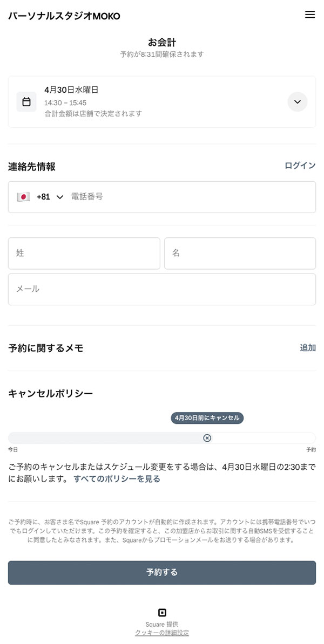
Task: Click the cancellation policy timeline bar
Action: [108, 438]
